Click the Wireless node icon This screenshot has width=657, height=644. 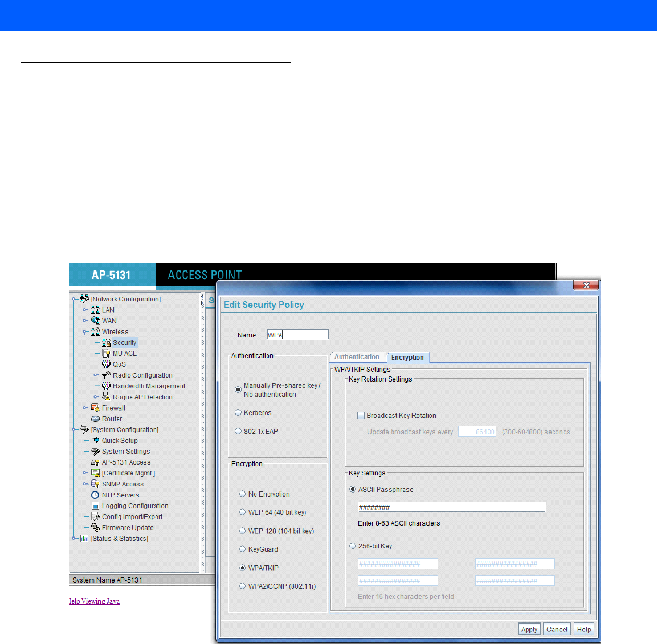click(x=96, y=331)
